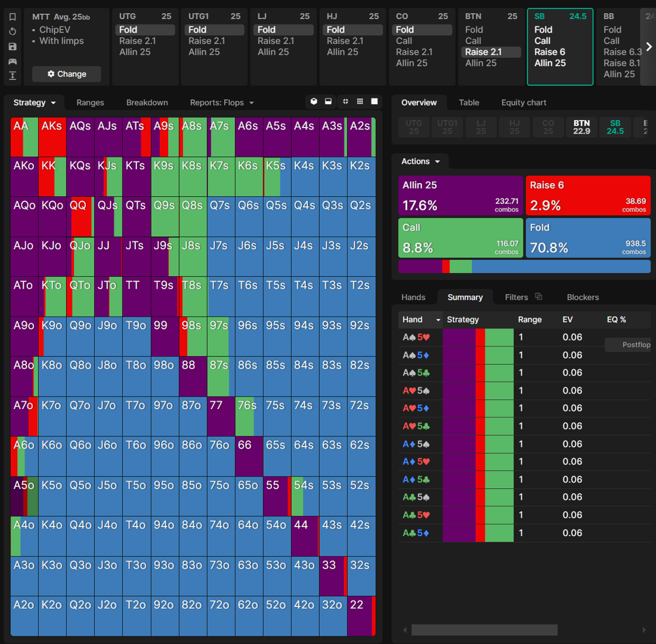Expand the Reports: Flops dropdown
The width and height of the screenshot is (656, 644).
(222, 103)
